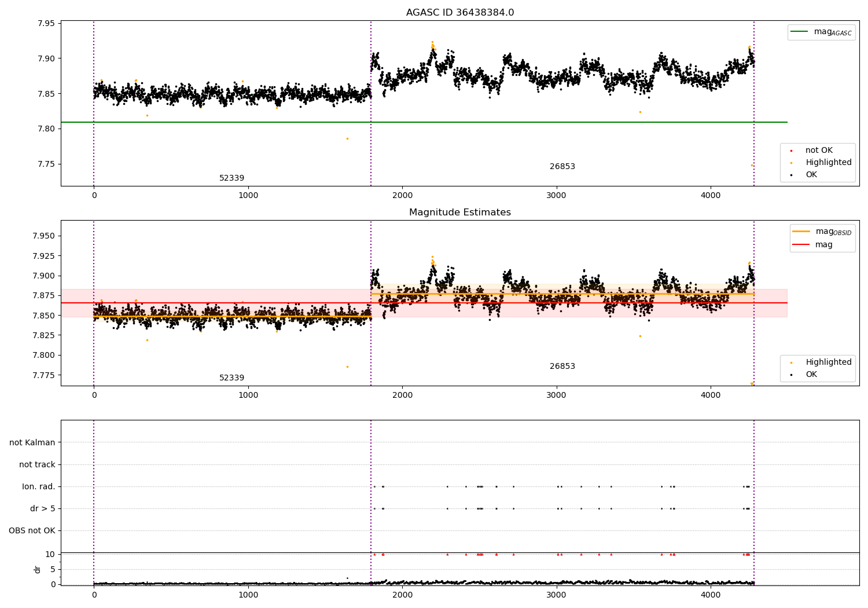This screenshot has height=608, width=868.
Task: Click the 7.775 y-axis tick label
Action: (x=43, y=375)
